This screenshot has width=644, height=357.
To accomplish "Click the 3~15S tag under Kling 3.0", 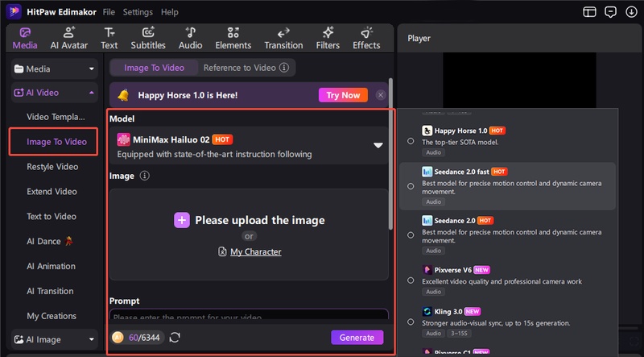I will click(458, 333).
